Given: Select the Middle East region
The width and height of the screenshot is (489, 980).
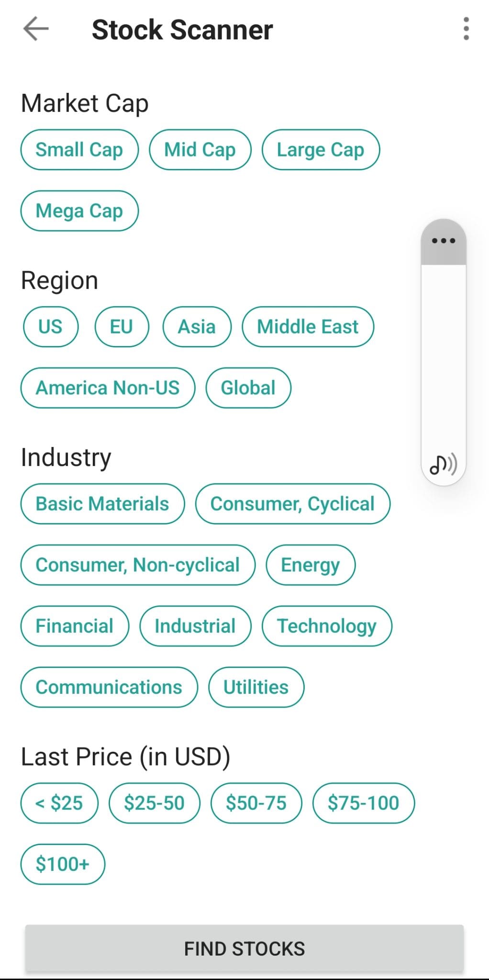Looking at the screenshot, I should coord(308,327).
